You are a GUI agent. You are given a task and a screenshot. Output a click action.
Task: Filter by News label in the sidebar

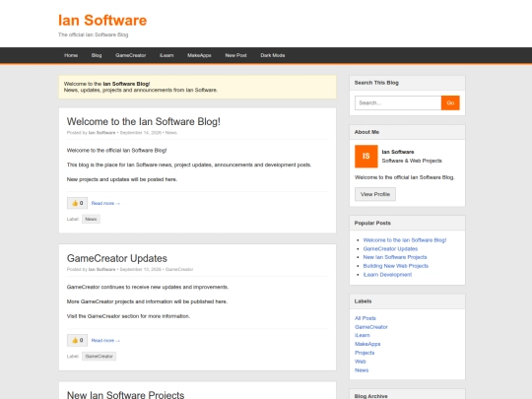point(362,370)
